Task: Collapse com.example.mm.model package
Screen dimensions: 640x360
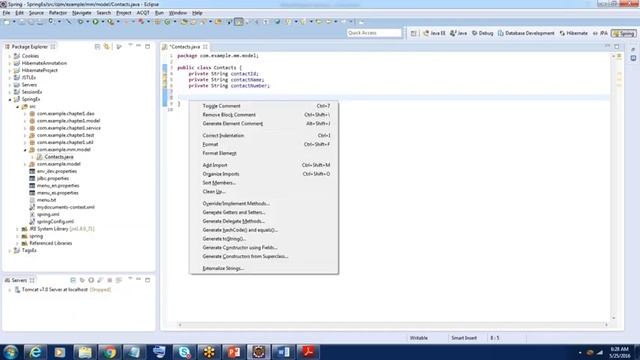Action: 25,150
